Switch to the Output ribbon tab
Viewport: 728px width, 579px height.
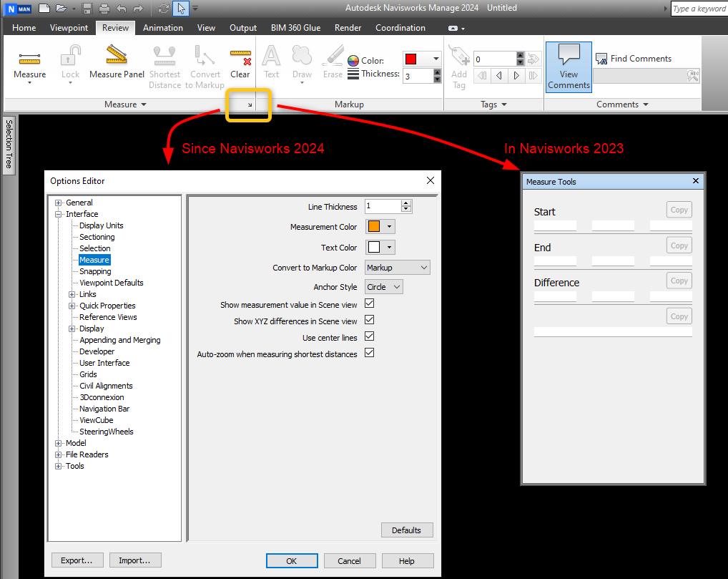(x=243, y=28)
